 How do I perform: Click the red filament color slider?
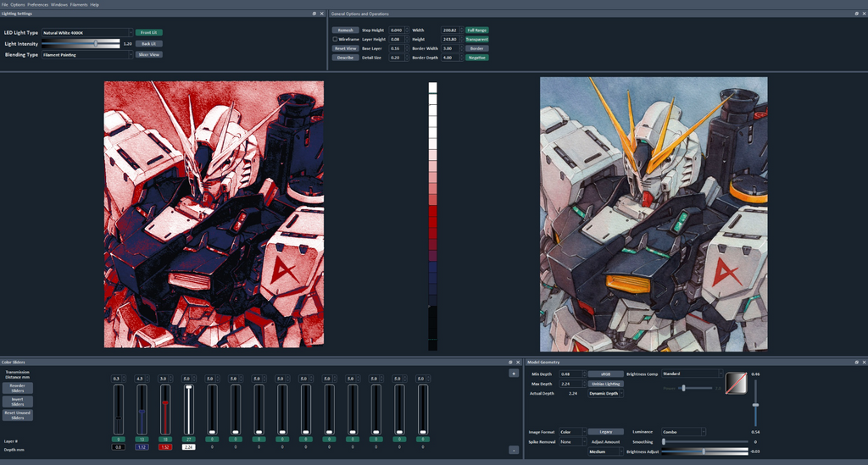165,410
